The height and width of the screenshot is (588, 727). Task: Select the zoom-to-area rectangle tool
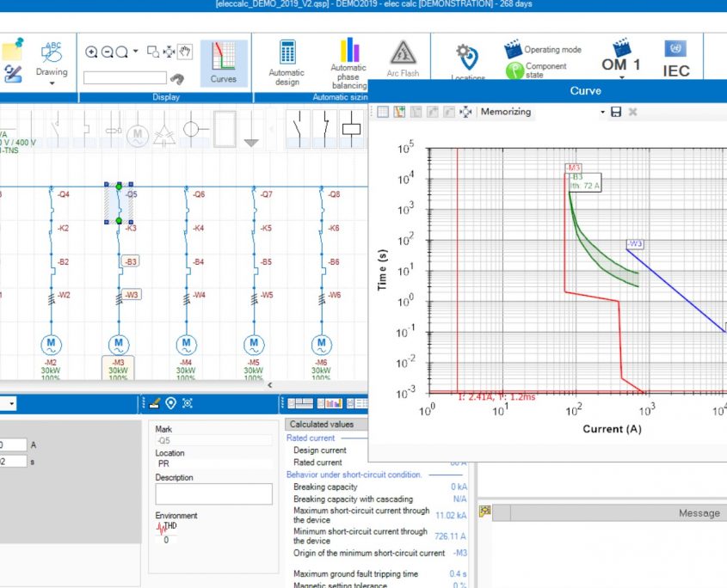[x=153, y=52]
